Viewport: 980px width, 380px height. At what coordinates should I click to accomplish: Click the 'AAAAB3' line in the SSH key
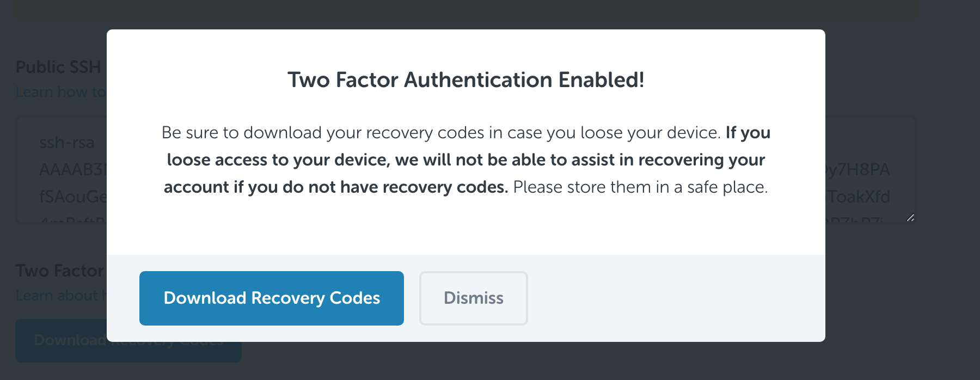[73, 170]
